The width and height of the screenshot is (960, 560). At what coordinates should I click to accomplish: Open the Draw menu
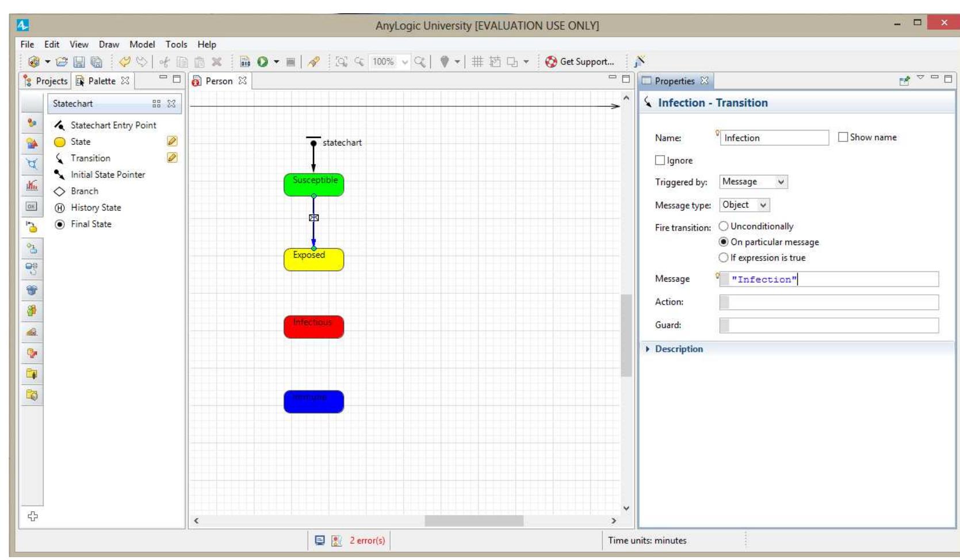109,44
